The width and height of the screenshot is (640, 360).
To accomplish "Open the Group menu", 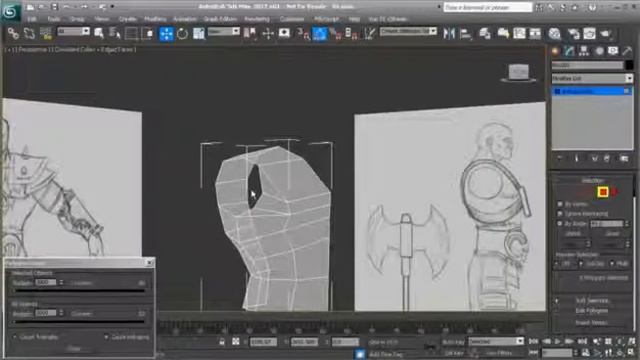I will tap(77, 19).
